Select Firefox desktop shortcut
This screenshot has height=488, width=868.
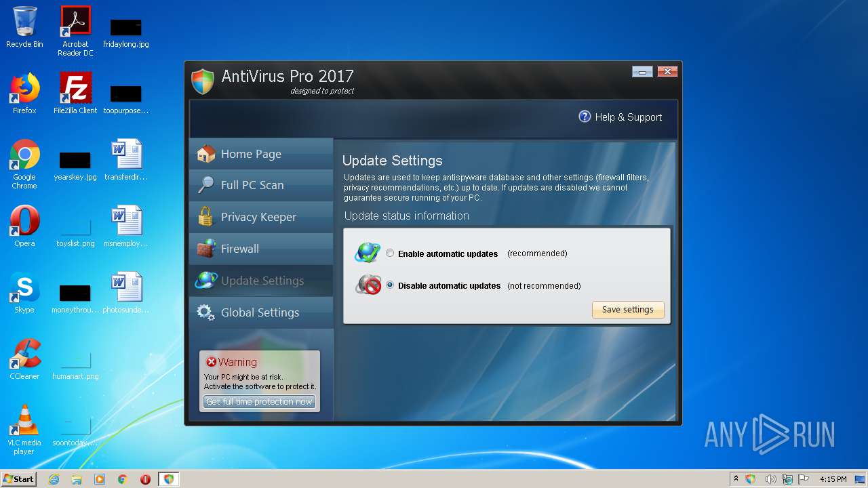[x=24, y=94]
